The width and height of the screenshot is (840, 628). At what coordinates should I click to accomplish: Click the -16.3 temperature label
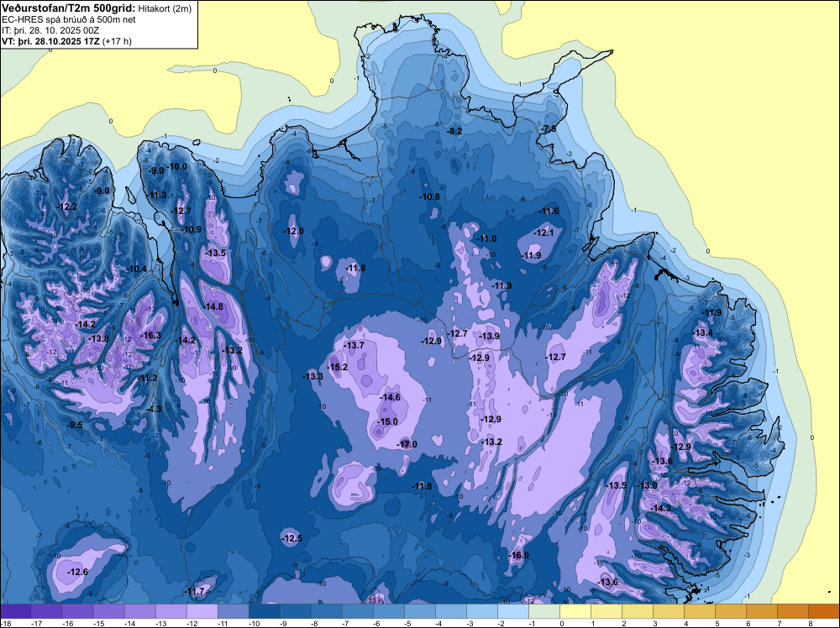pyautogui.click(x=150, y=335)
